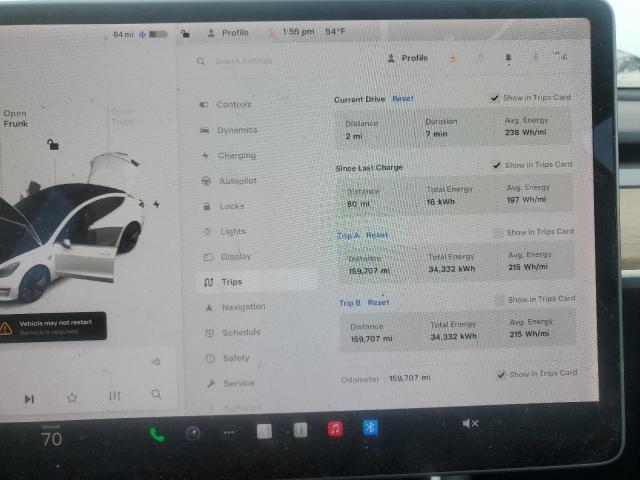The image size is (640, 480).
Task: Open the Charging settings menu
Action: pyautogui.click(x=236, y=156)
